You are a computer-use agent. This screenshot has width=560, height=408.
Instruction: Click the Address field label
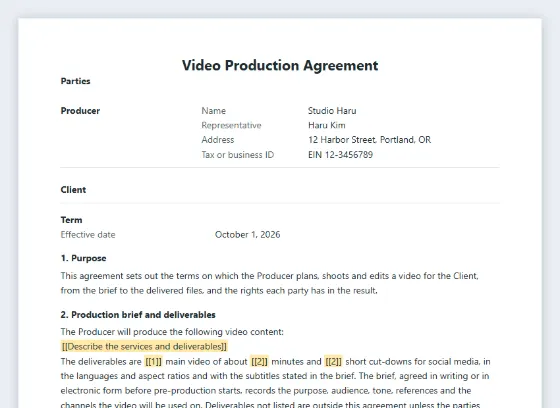tap(218, 140)
